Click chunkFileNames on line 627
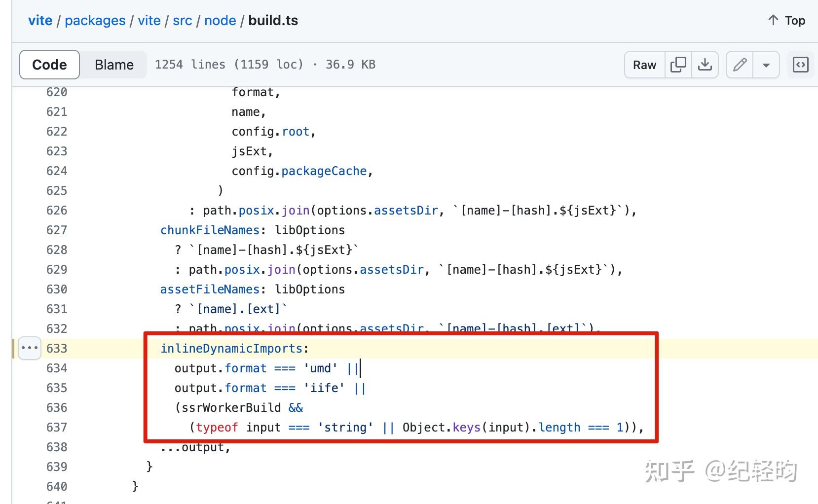 click(x=210, y=230)
